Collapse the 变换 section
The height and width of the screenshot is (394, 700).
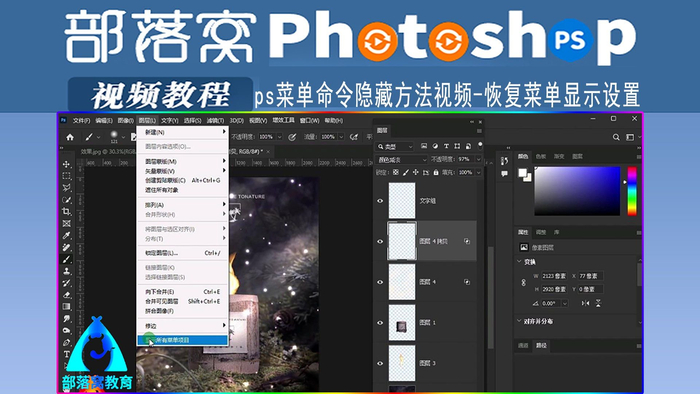tap(519, 262)
